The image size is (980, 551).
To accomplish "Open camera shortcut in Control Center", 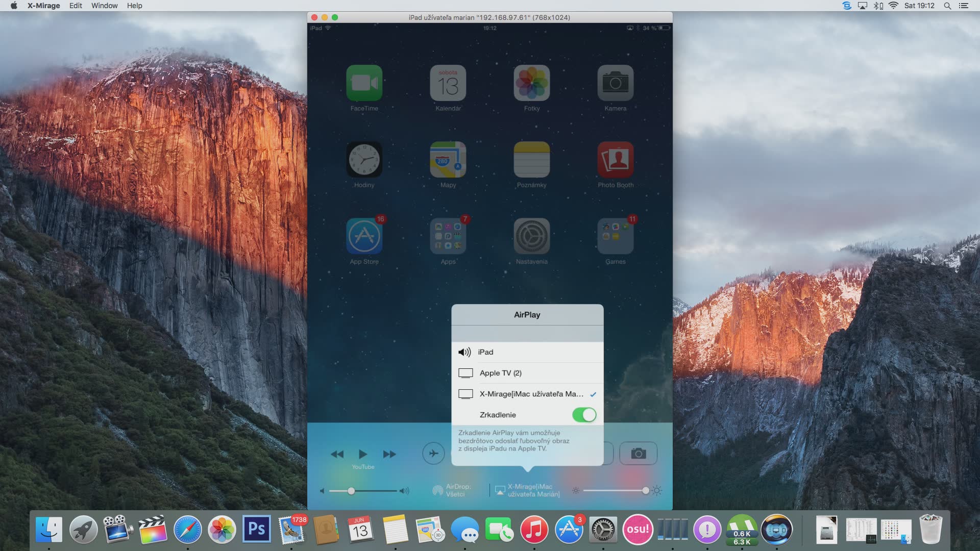I will [x=638, y=453].
